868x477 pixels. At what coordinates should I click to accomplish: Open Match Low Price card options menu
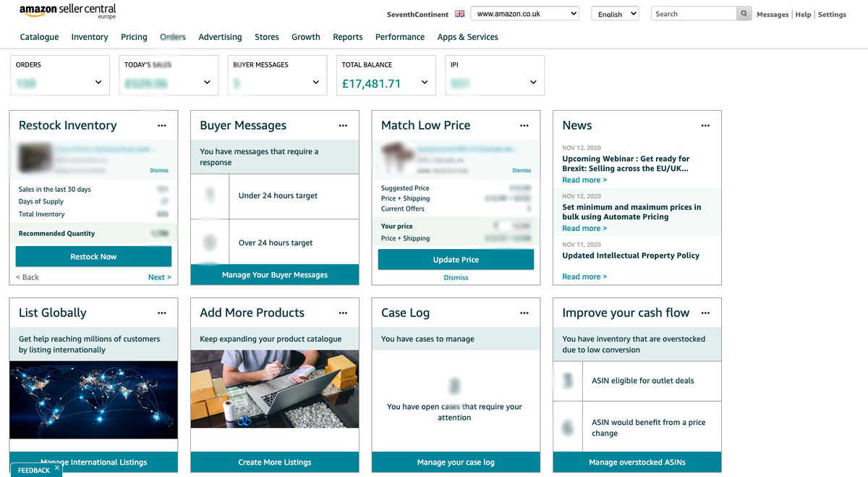click(524, 125)
